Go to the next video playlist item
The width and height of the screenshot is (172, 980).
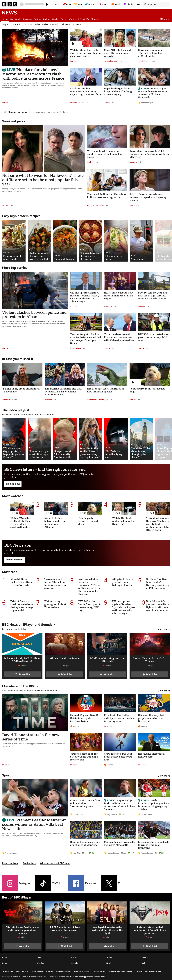coord(166,439)
